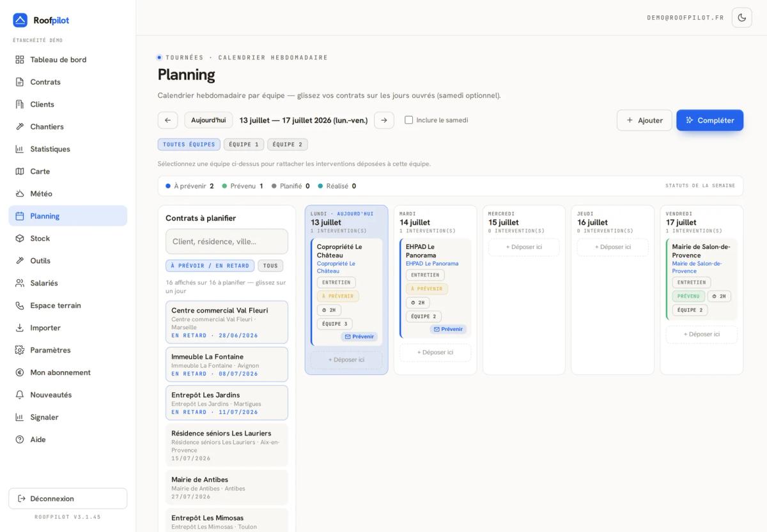The width and height of the screenshot is (767, 532).
Task: Click the Tableau de bord grid icon
Action: click(x=20, y=59)
